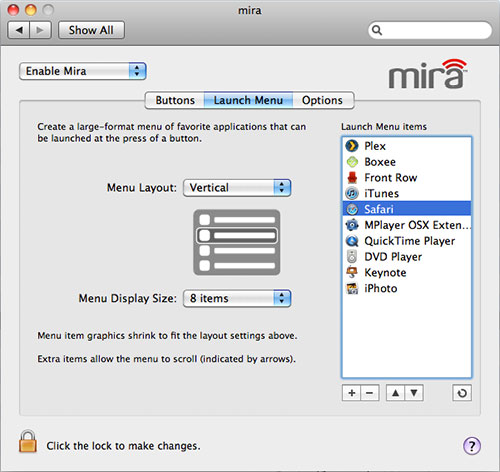The width and height of the screenshot is (500, 472).
Task: Move selected item down with arrow
Action: click(x=414, y=393)
